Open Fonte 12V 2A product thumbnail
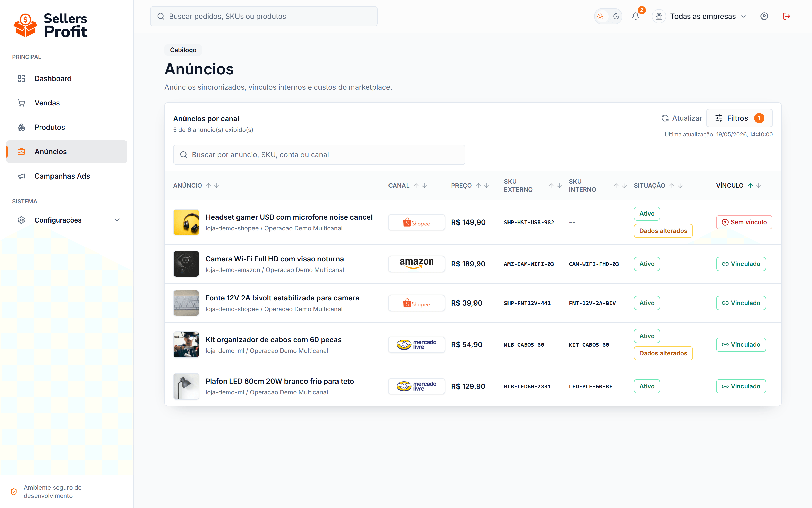812x508 pixels. (186, 303)
